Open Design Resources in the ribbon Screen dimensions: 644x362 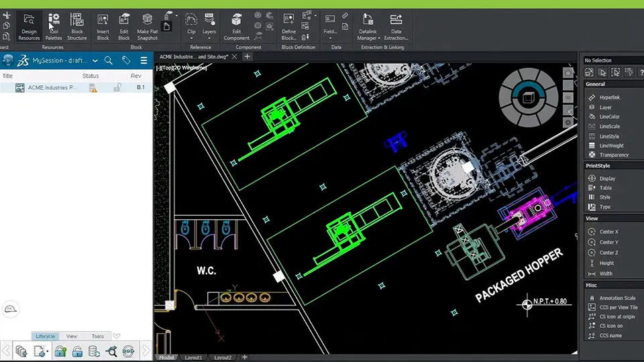point(29,27)
